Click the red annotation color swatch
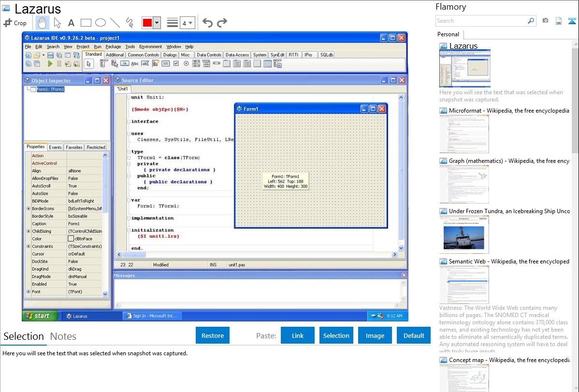This screenshot has width=579, height=392. 147,23
